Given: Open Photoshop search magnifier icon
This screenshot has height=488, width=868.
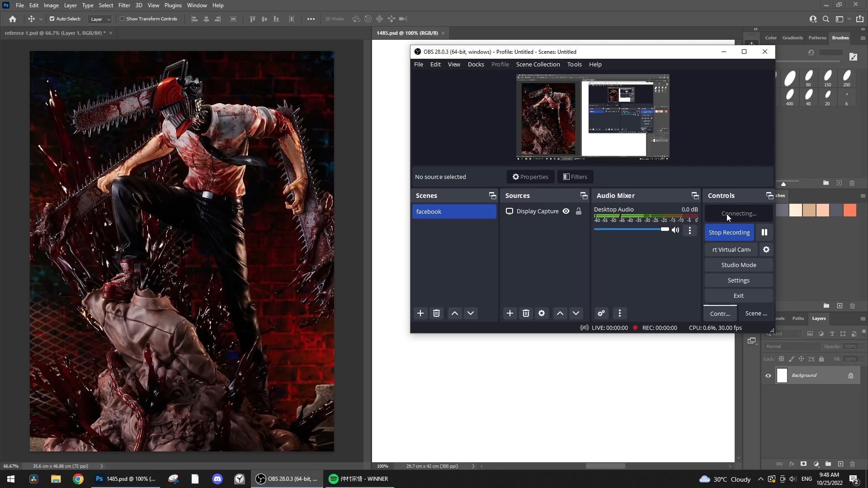Looking at the screenshot, I should pos(826,19).
